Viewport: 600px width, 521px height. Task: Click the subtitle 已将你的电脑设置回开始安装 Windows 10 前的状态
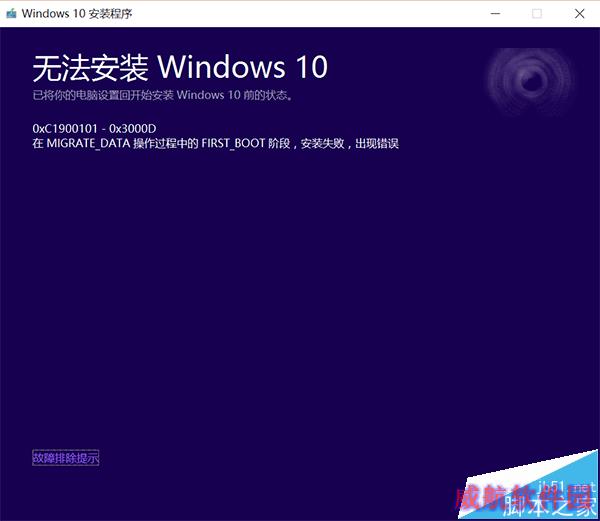163,95
